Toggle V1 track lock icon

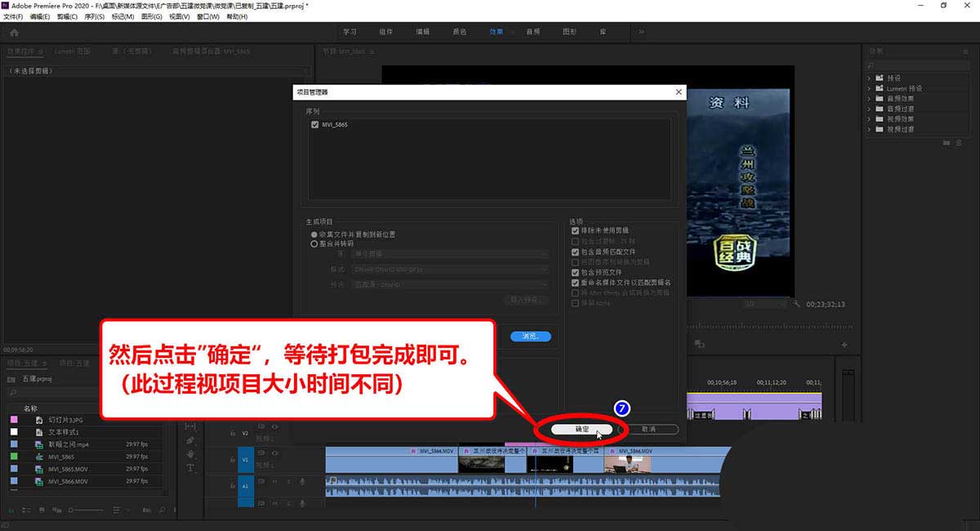pyautogui.click(x=232, y=460)
